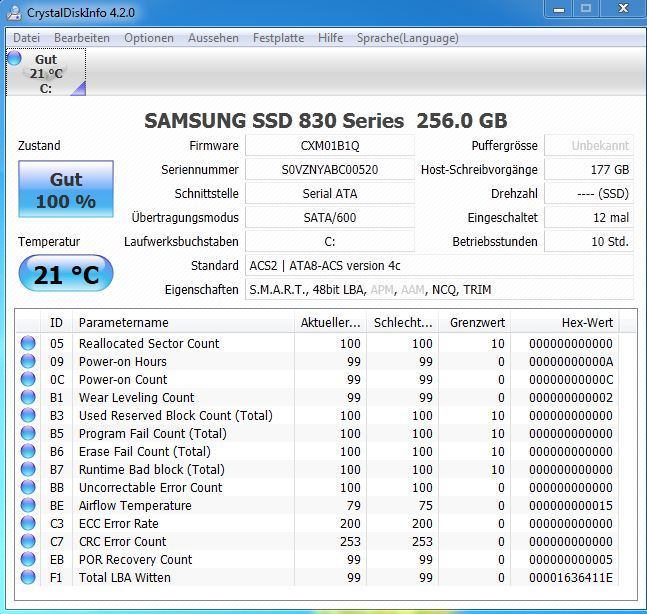Select the Reallocated Sector Count parameter name
Viewport: 647px width, 614px height.
(x=149, y=343)
